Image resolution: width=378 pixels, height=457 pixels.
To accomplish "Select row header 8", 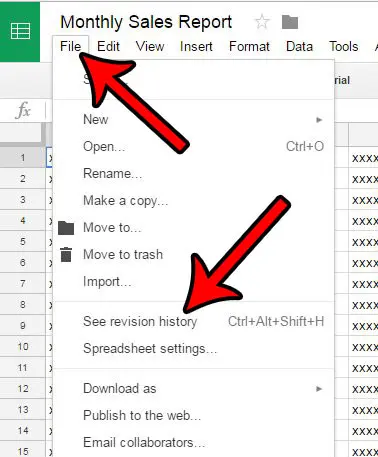I will pyautogui.click(x=23, y=304).
